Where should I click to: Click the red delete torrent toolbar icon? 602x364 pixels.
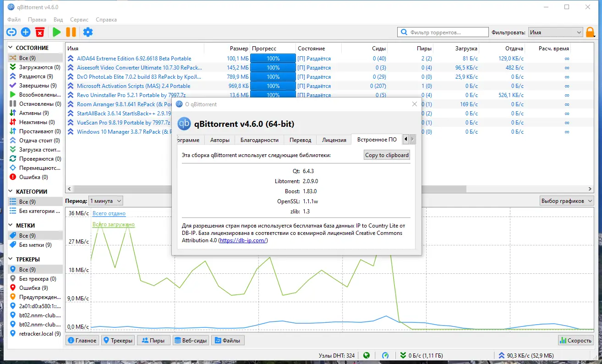(x=40, y=32)
